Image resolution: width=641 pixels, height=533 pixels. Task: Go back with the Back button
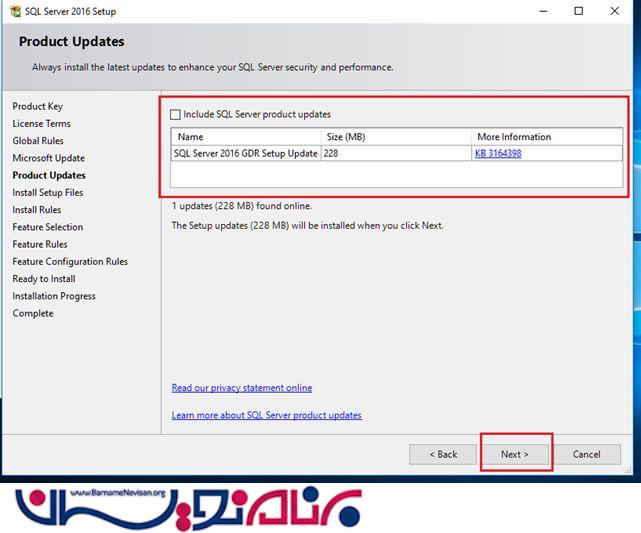pyautogui.click(x=443, y=454)
